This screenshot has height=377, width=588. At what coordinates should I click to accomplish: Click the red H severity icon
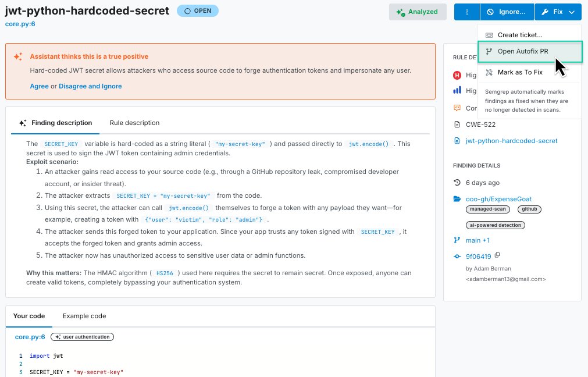point(457,76)
